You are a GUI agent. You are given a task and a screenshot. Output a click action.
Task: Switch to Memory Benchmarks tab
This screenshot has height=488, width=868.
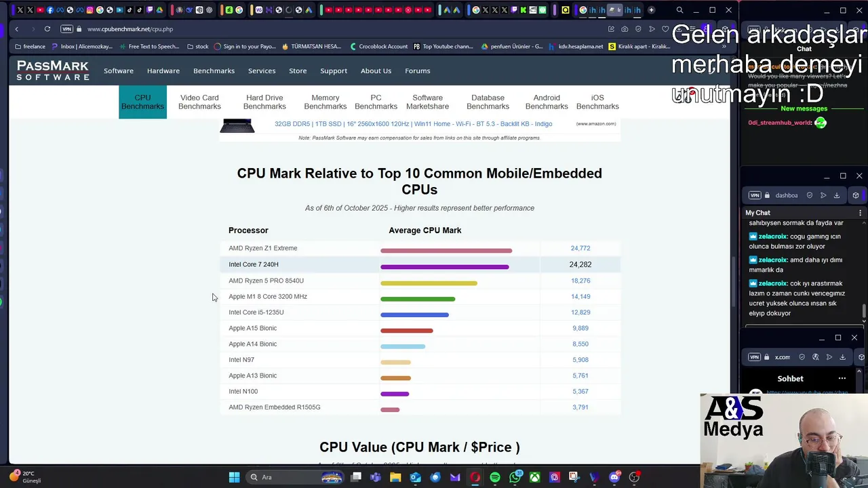pos(325,102)
